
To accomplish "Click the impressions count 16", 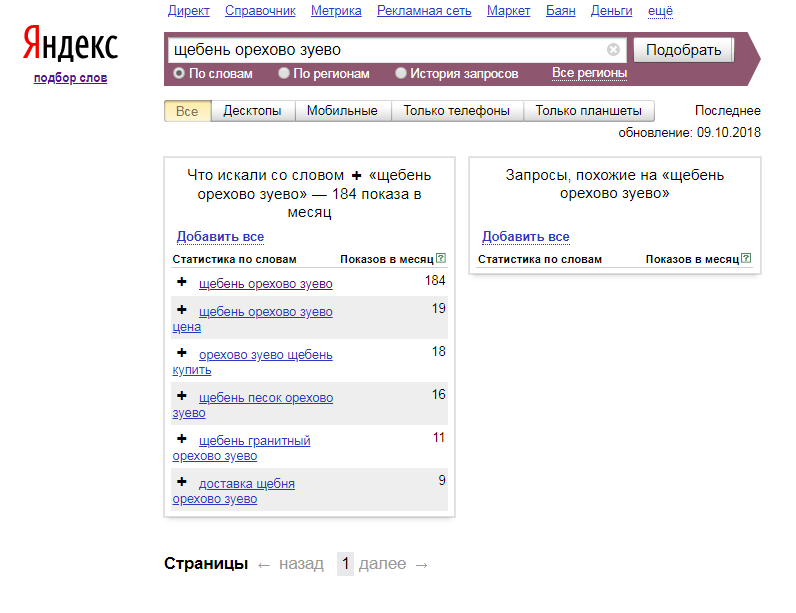I will click(439, 394).
